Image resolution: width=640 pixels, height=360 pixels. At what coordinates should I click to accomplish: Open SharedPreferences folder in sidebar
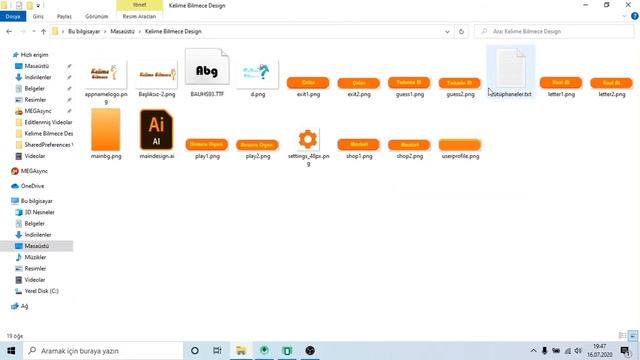pyautogui.click(x=48, y=145)
